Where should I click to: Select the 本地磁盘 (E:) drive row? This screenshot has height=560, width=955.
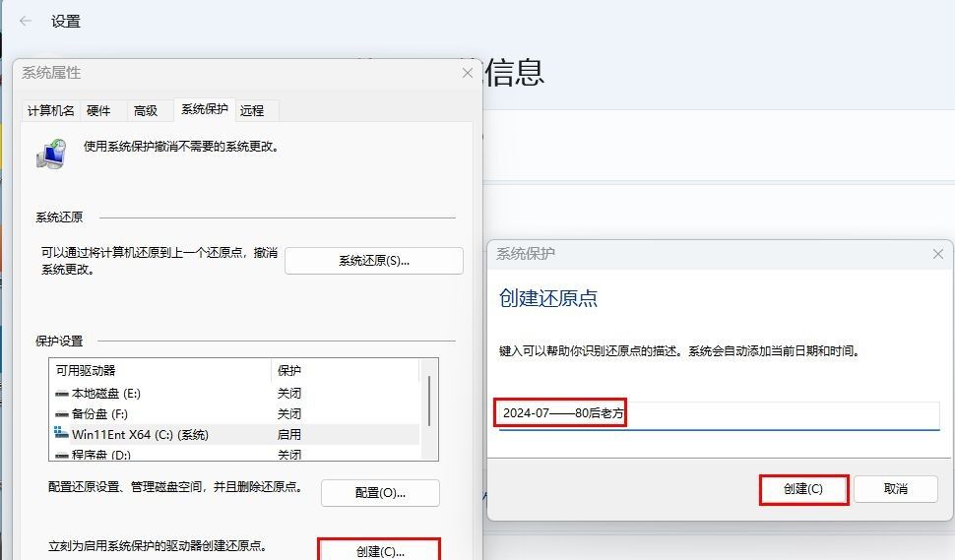click(236, 394)
